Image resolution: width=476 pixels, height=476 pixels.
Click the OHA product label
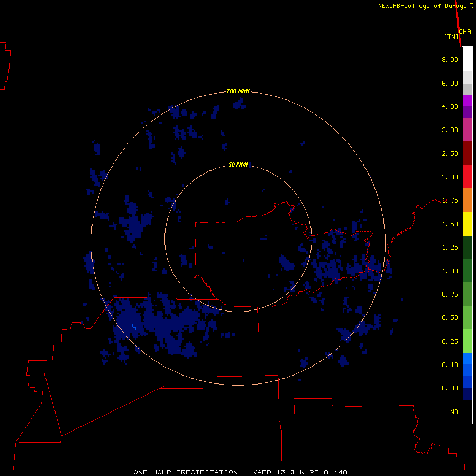pyautogui.click(x=465, y=32)
